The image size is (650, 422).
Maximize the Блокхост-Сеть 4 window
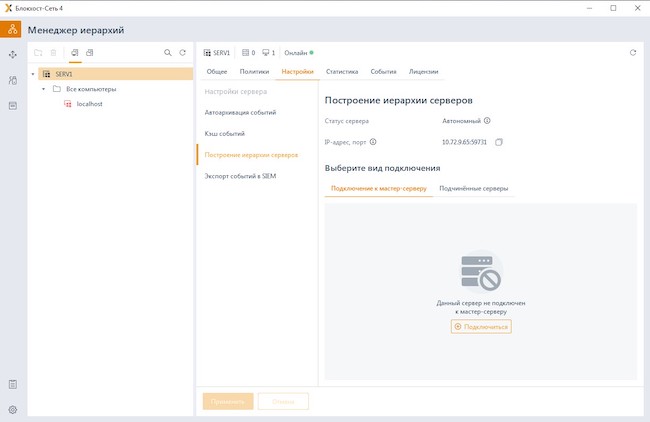tap(613, 8)
